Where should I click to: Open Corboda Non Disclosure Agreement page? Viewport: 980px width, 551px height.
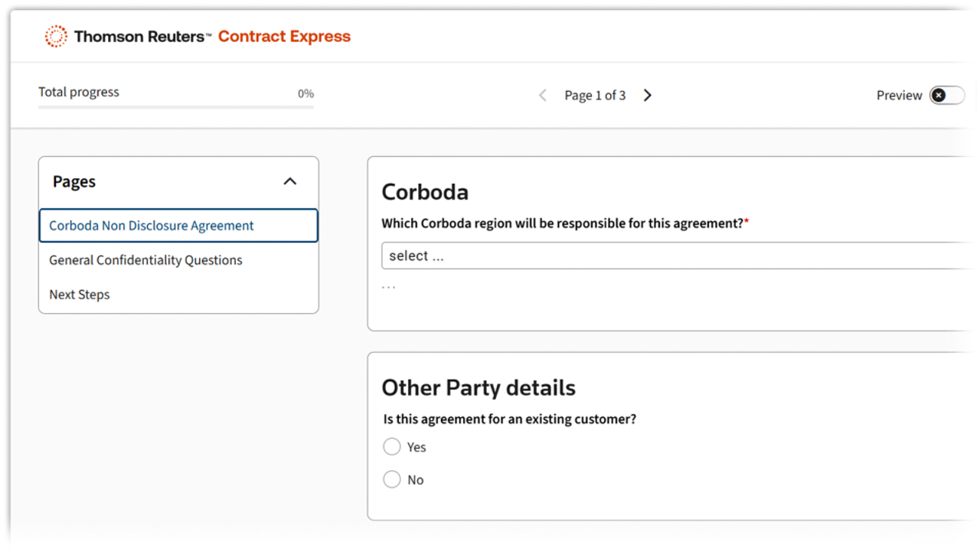tap(152, 226)
